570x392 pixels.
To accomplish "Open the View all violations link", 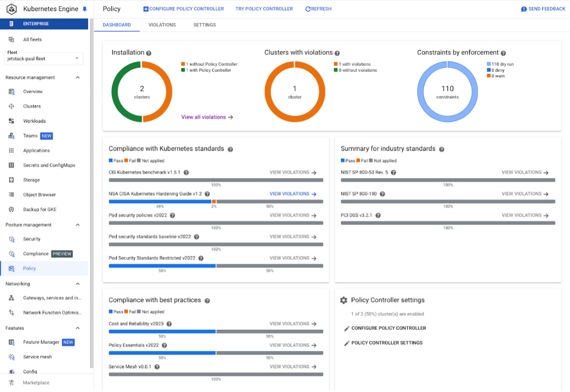I will point(207,117).
